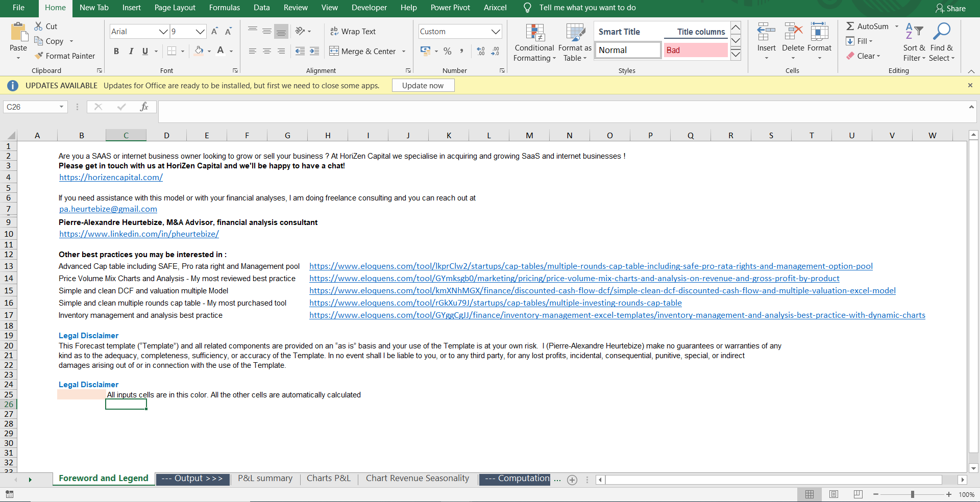
Task: Click the Font Color A icon
Action: tap(220, 51)
